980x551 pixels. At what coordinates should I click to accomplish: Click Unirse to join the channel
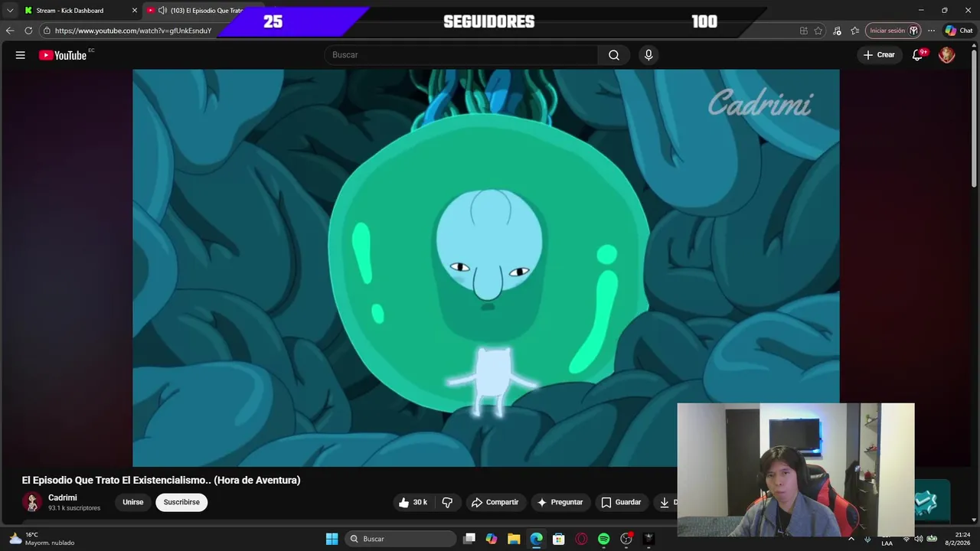133,503
